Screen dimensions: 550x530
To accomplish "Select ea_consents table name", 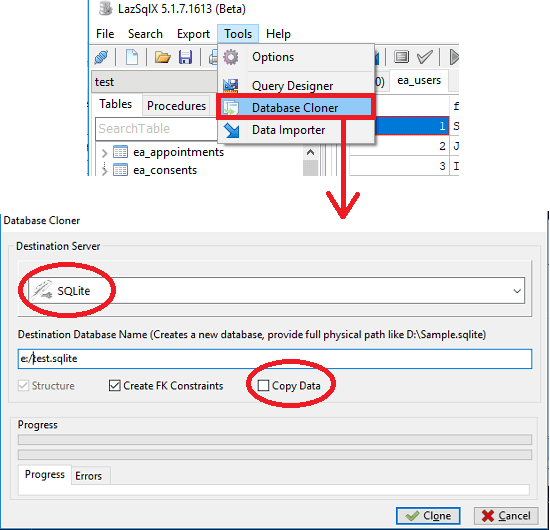I will click(165, 170).
